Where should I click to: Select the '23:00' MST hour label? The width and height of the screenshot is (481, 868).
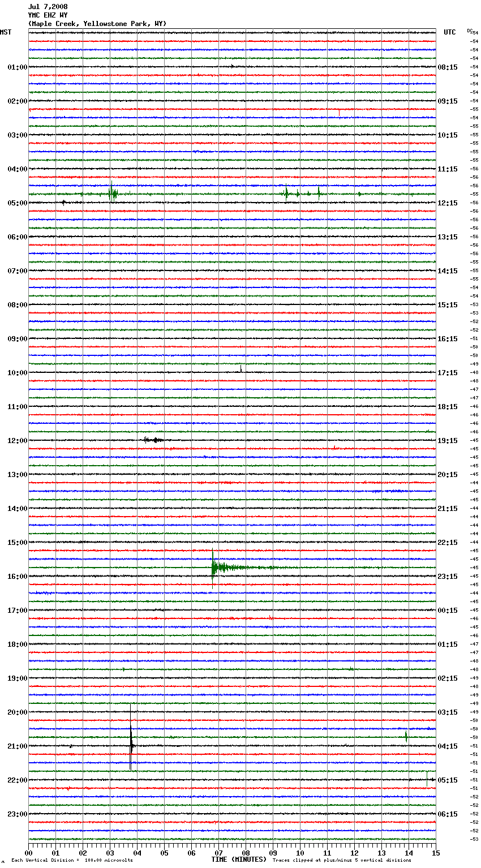18,814
